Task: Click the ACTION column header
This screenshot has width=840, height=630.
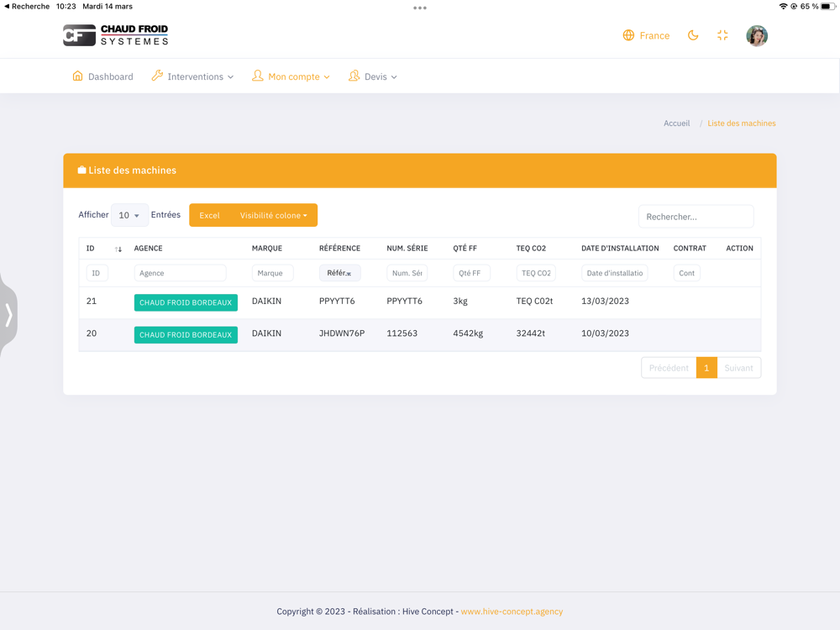Action: (739, 249)
